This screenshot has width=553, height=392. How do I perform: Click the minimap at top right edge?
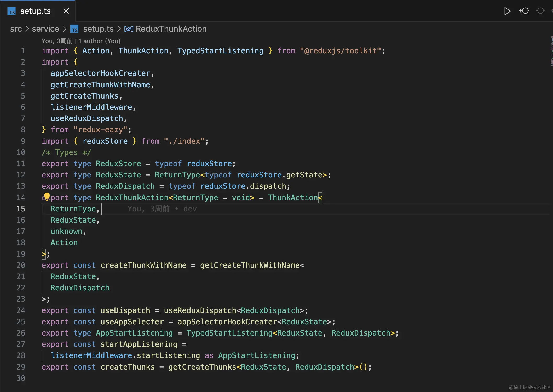tap(551, 51)
